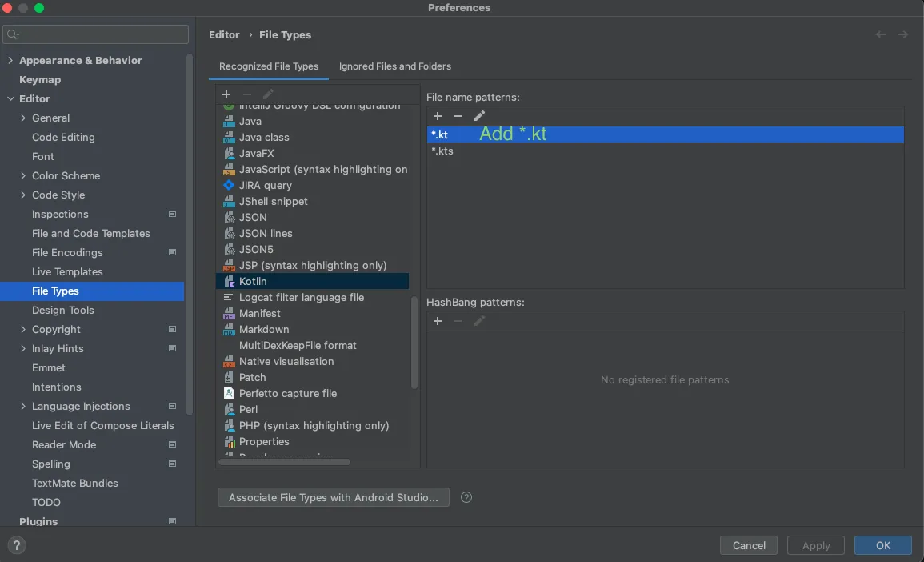
Task: Click the Cancel button
Action: click(749, 545)
